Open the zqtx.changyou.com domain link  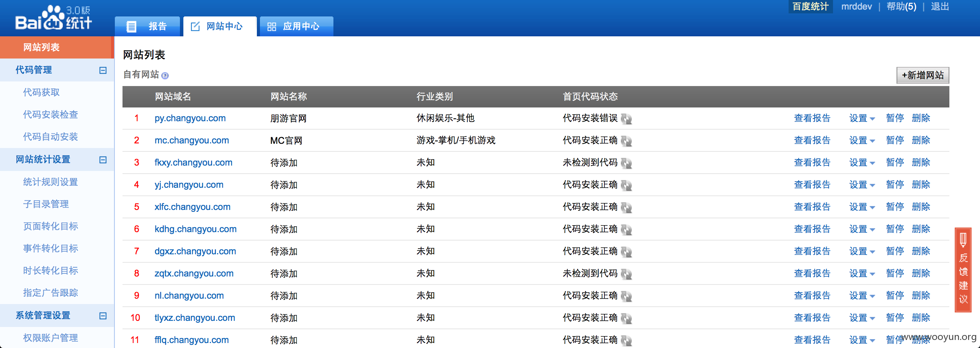tap(194, 274)
